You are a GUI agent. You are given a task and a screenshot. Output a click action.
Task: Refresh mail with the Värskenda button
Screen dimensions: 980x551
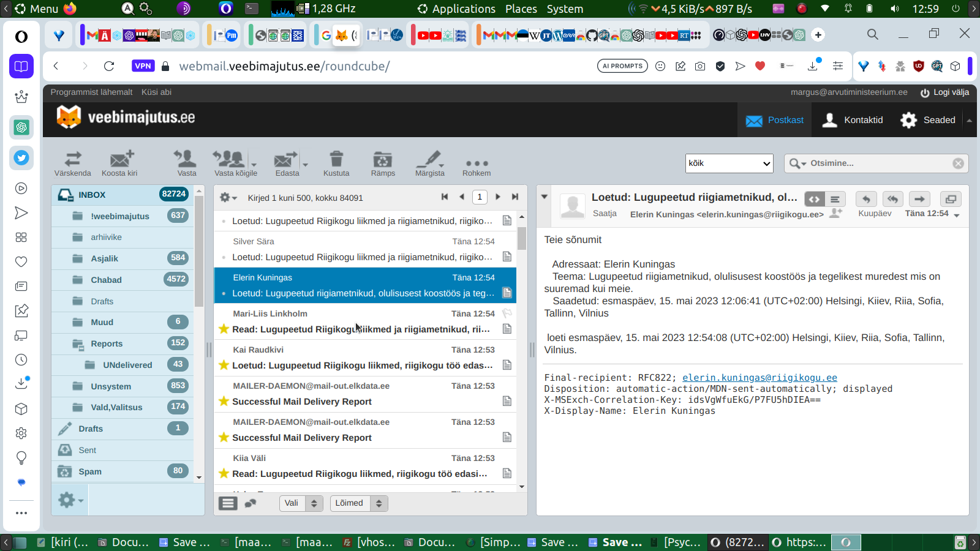pos(72,163)
